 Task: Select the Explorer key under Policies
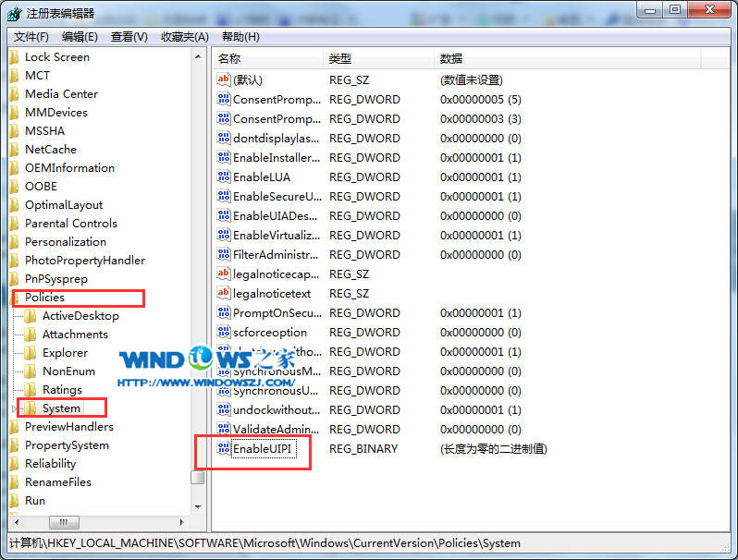(x=65, y=353)
